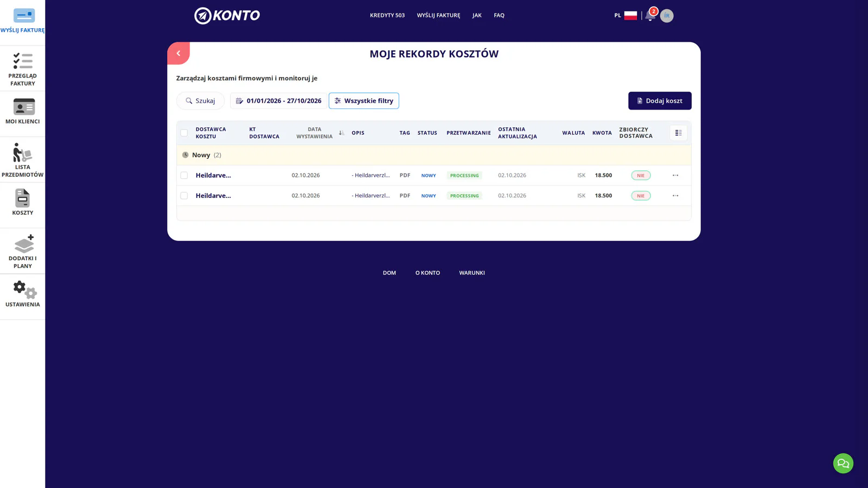The image size is (868, 488).
Task: Check the first Heildarve row checkbox
Action: click(184, 175)
